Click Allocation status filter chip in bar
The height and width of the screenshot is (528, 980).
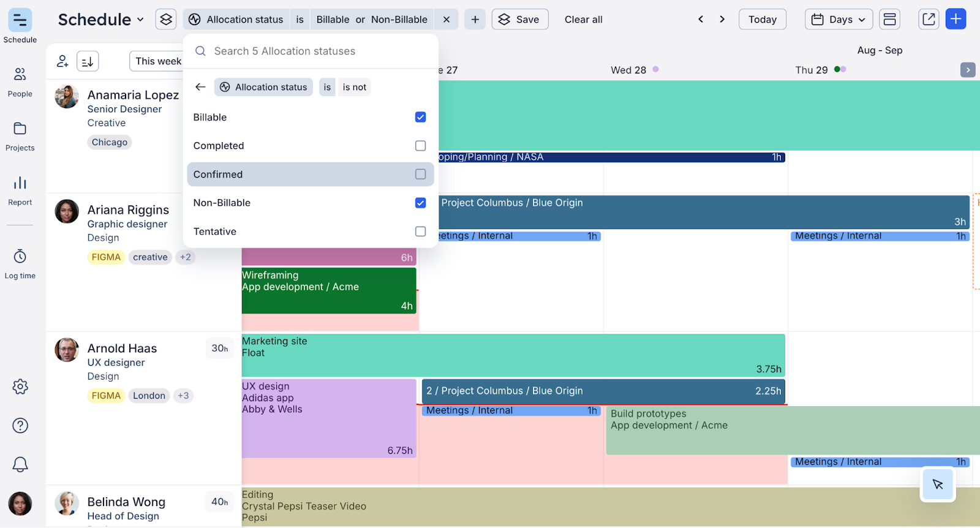[236, 20]
